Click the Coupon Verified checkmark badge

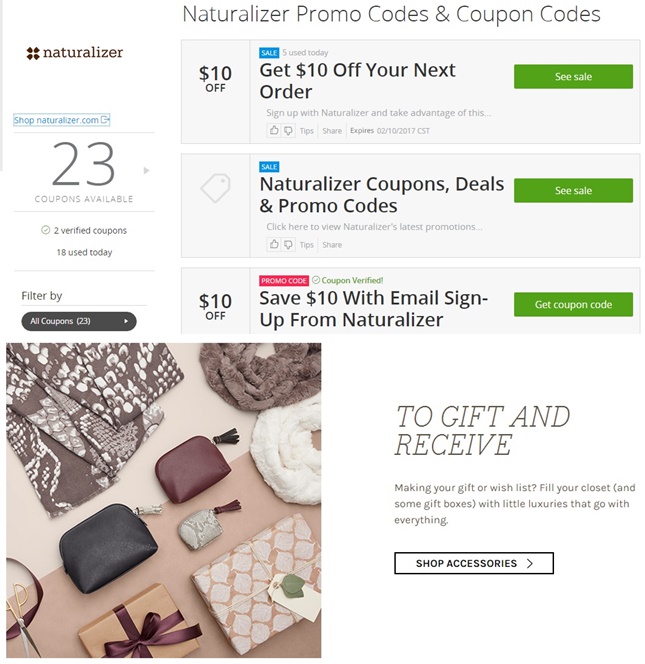[316, 280]
